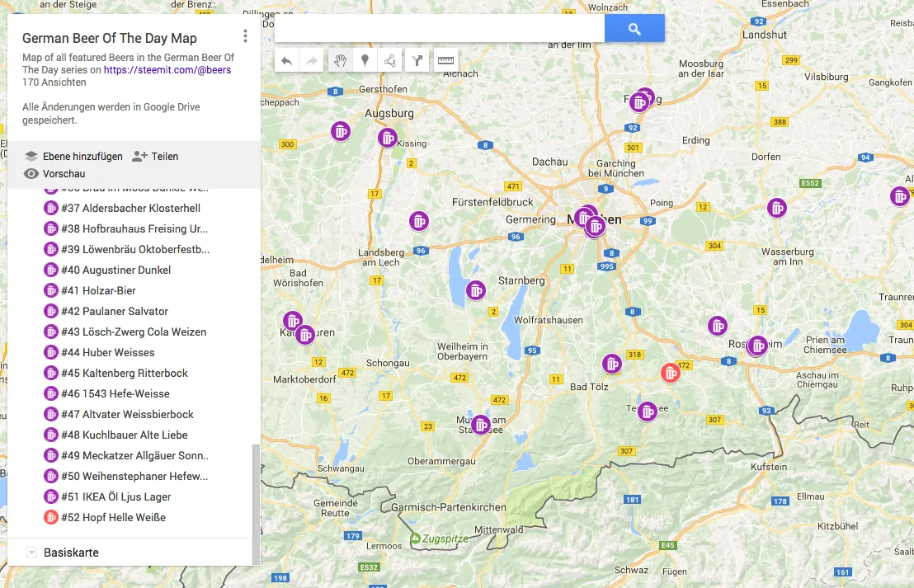The image size is (914, 588).
Task: Click the Landshut city label
Action: 764,35
